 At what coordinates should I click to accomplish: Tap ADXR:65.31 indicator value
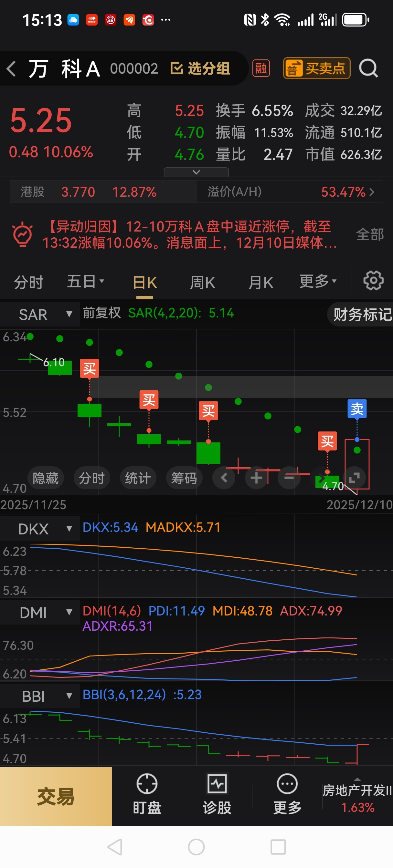[117, 626]
